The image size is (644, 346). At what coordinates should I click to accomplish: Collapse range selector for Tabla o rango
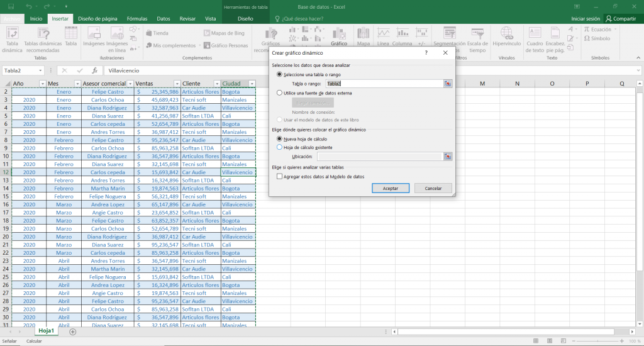447,84
